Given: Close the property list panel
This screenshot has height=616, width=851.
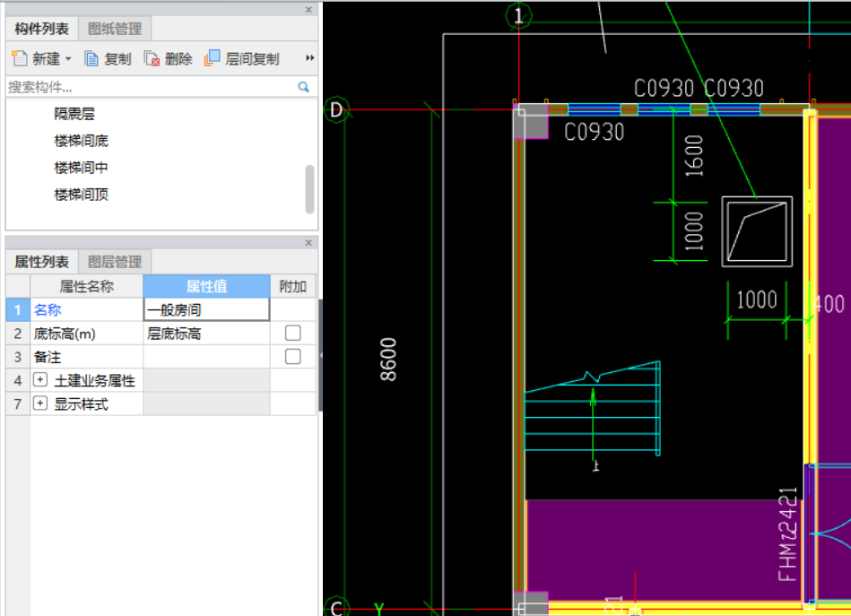Looking at the screenshot, I should (308, 243).
